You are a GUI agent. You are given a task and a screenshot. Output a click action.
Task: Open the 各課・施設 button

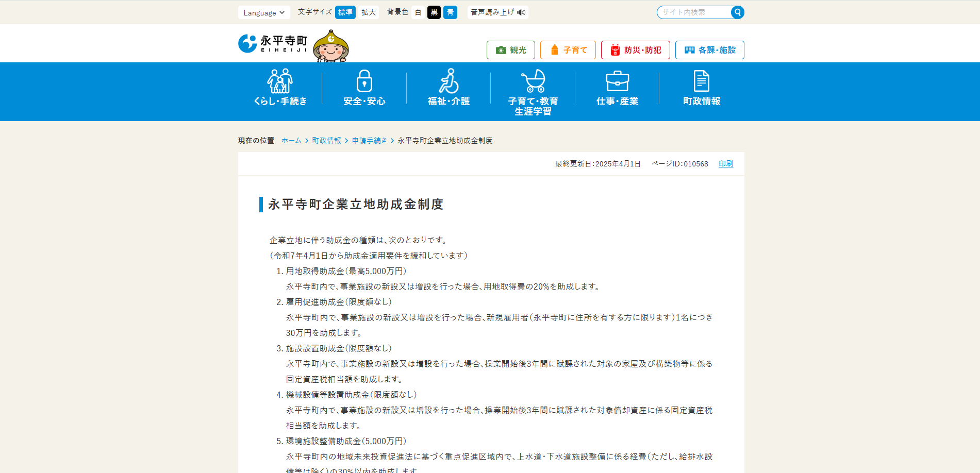pyautogui.click(x=710, y=50)
